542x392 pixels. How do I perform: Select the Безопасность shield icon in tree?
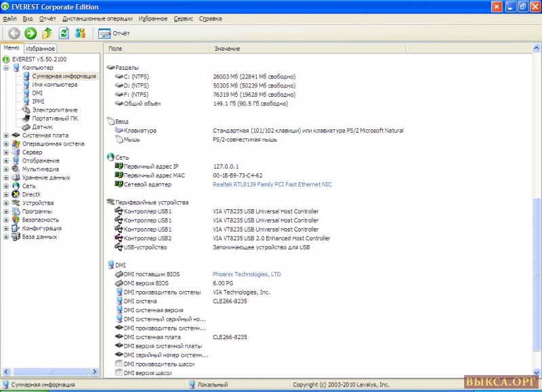(x=16, y=220)
